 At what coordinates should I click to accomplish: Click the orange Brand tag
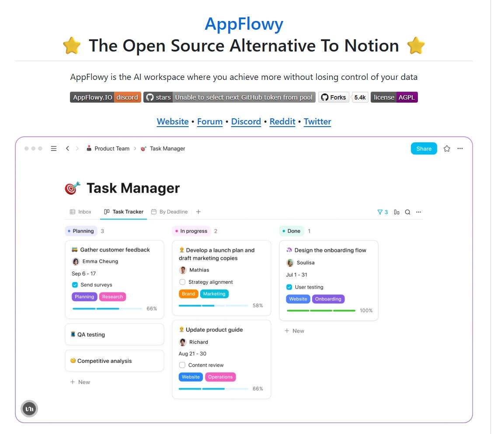pos(188,294)
